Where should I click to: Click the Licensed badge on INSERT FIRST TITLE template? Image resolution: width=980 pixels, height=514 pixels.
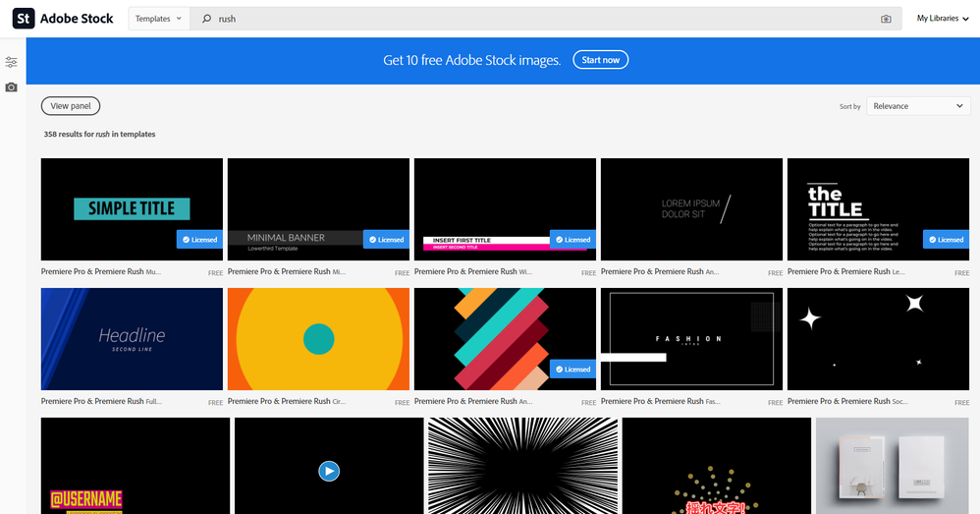pyautogui.click(x=573, y=240)
